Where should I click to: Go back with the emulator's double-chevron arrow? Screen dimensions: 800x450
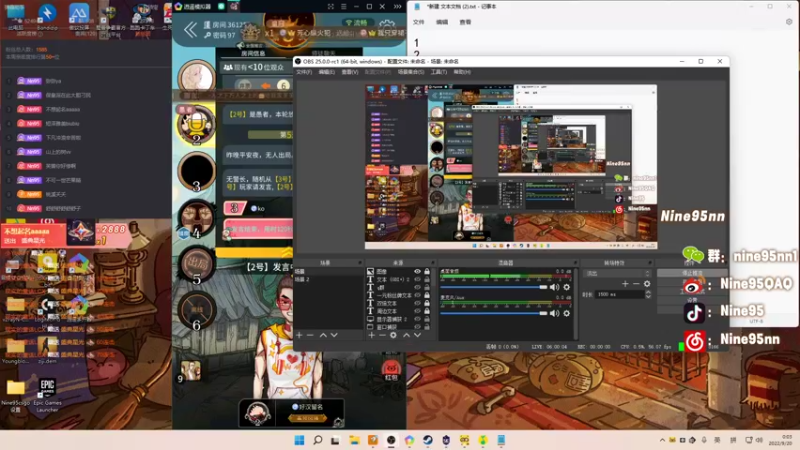[190, 30]
